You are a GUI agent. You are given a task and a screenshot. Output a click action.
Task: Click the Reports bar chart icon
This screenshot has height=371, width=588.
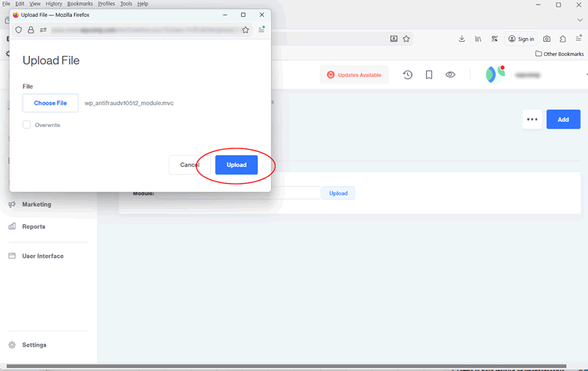(12, 226)
